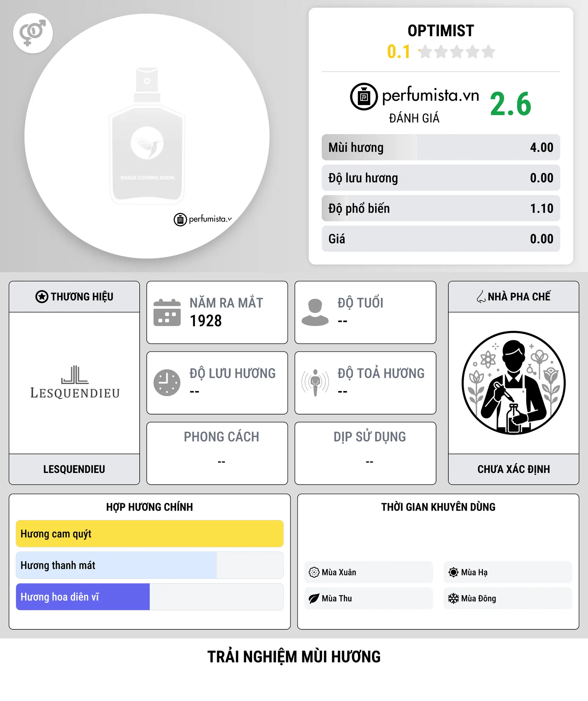The width and height of the screenshot is (588, 701).
Task: Click the DỊP SỬ DỤNG card
Action: pos(365,453)
